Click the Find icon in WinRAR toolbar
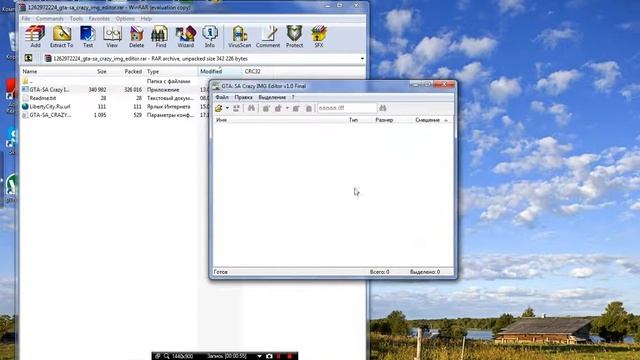This screenshot has height=360, width=640. (160, 37)
